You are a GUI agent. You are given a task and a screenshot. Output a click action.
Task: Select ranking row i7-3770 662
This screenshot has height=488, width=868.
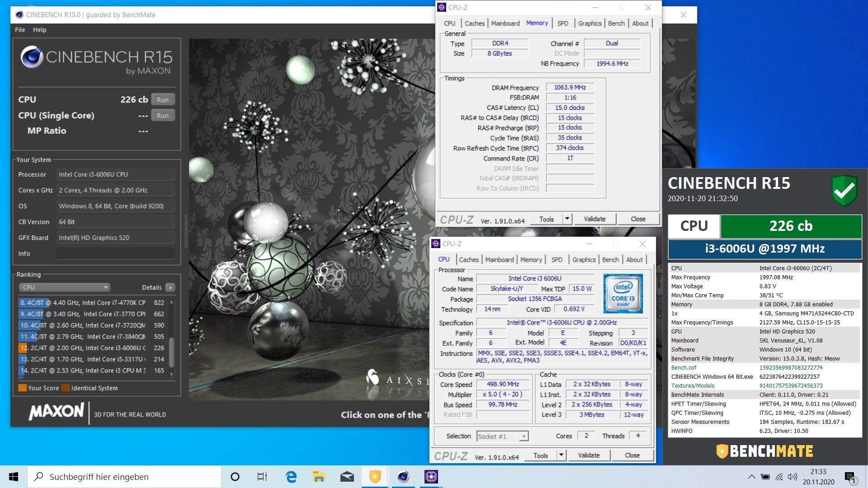coord(93,314)
